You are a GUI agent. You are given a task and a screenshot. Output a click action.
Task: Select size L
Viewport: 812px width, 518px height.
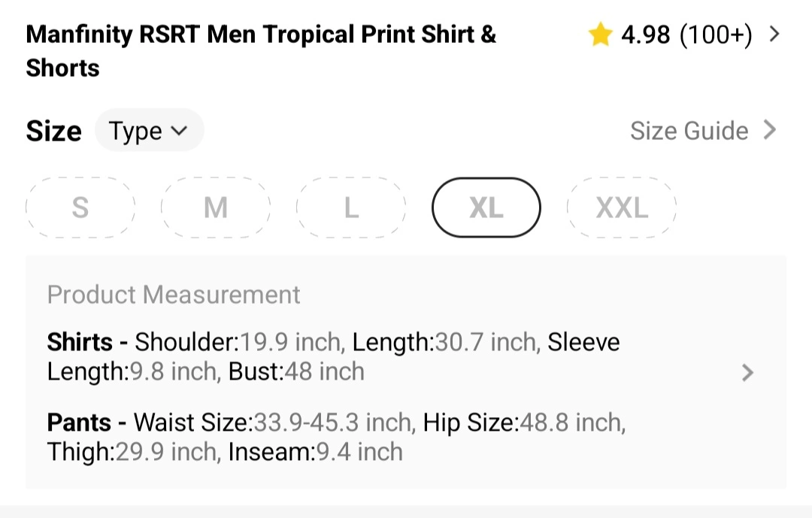click(x=351, y=208)
